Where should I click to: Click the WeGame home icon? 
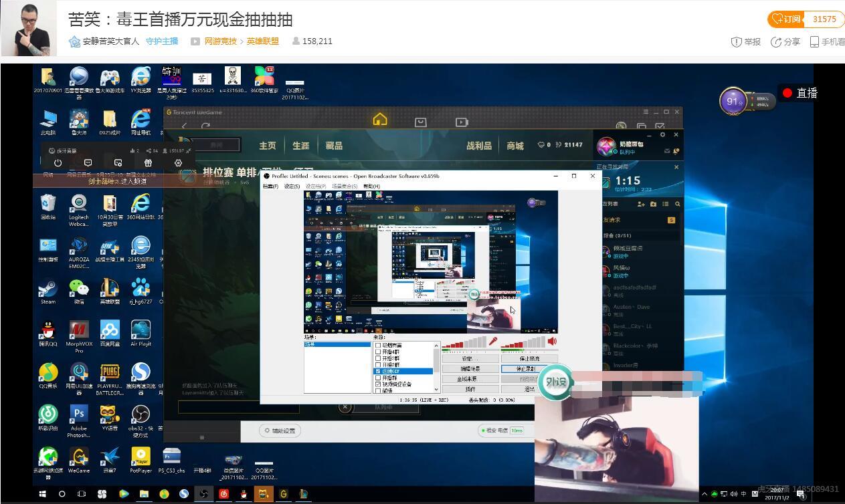[380, 120]
